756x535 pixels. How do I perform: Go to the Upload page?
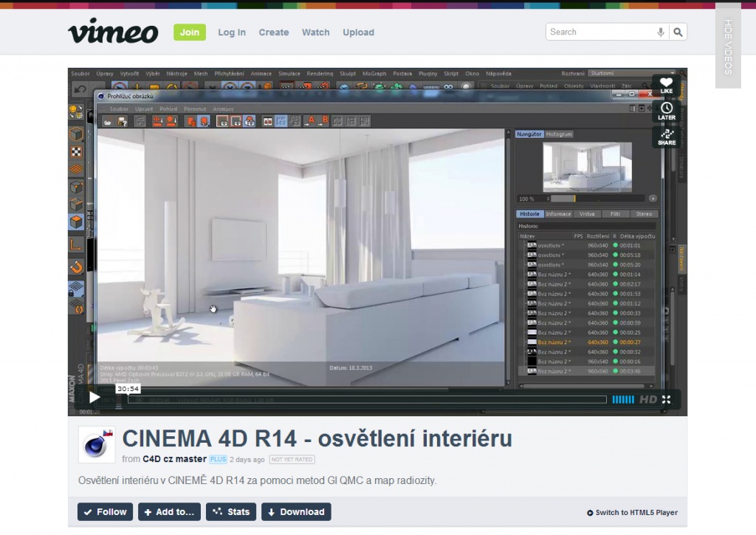point(358,32)
